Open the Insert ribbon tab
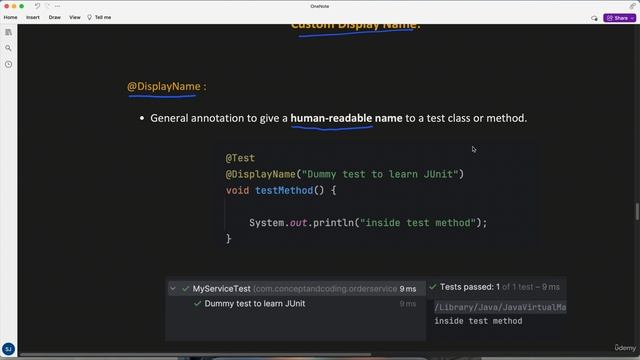 point(33,18)
